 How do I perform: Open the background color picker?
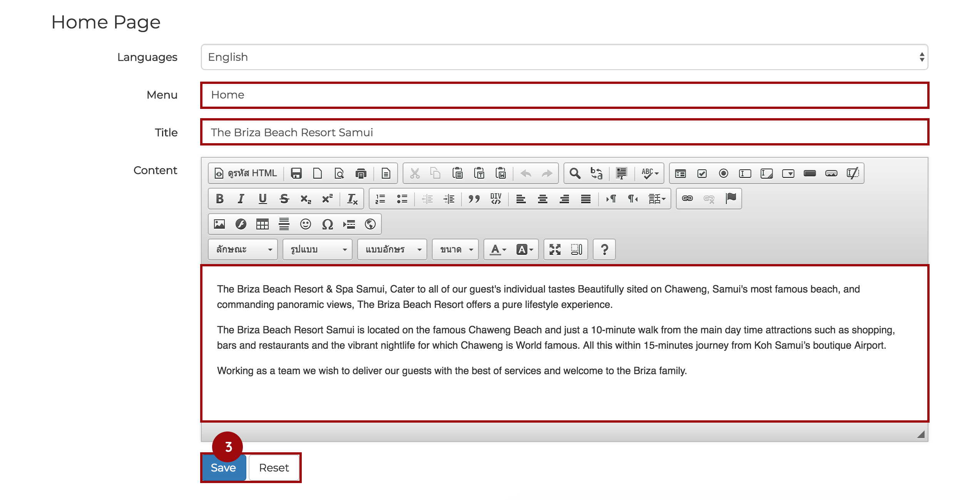525,249
